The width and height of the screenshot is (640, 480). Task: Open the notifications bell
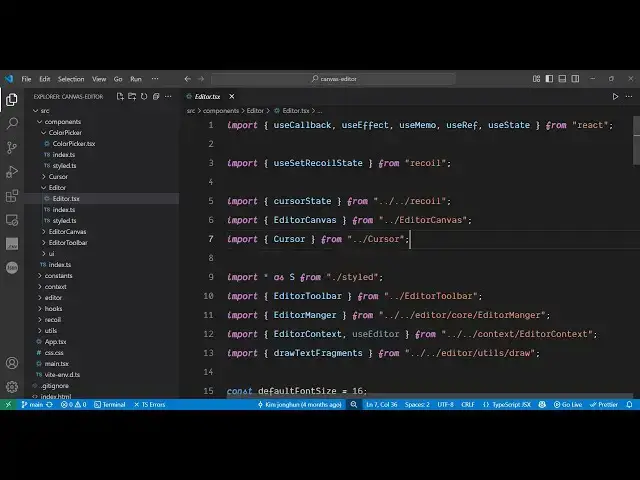629,404
